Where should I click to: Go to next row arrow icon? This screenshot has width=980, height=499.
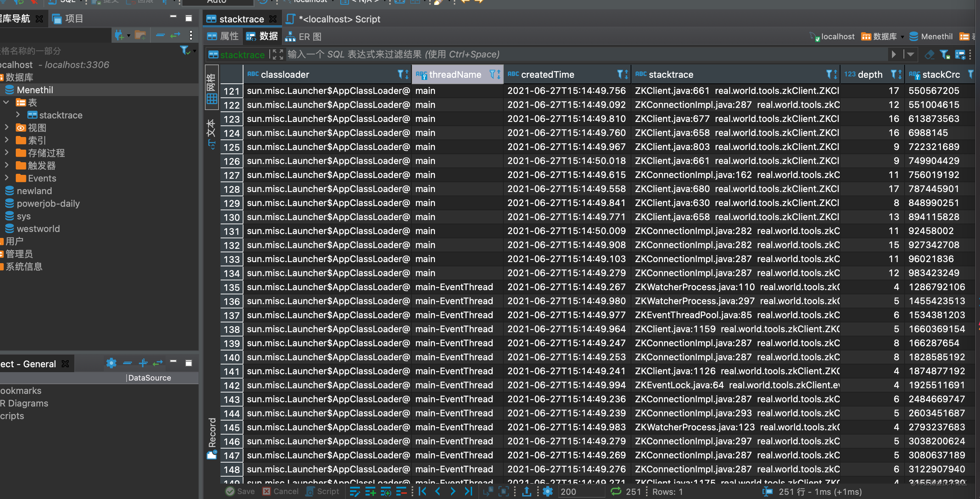[453, 491]
